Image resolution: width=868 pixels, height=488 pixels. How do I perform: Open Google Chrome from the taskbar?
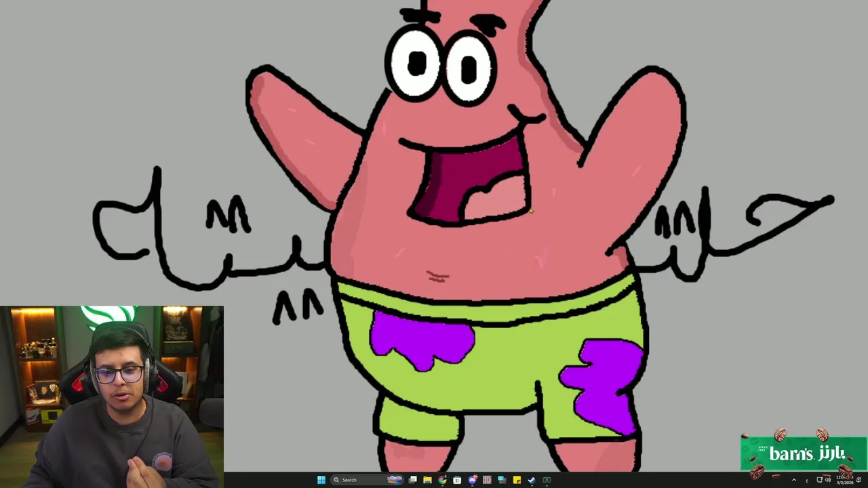442,480
